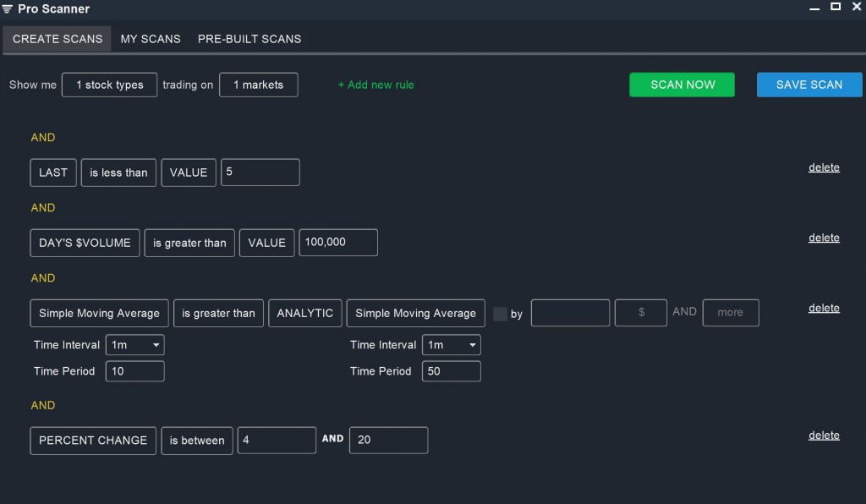Screen dimensions: 866x504
Task: Click the blue SAVE SCAN button
Action: (x=809, y=85)
